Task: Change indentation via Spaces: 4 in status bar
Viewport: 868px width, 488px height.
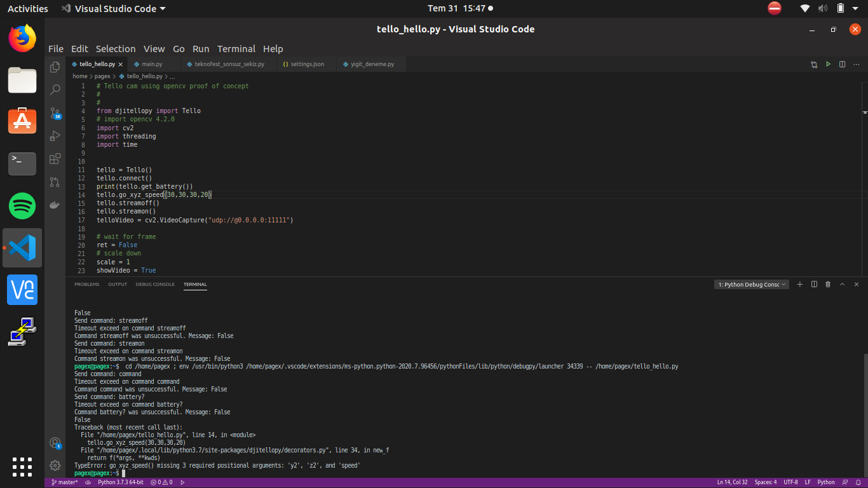Action: point(764,482)
